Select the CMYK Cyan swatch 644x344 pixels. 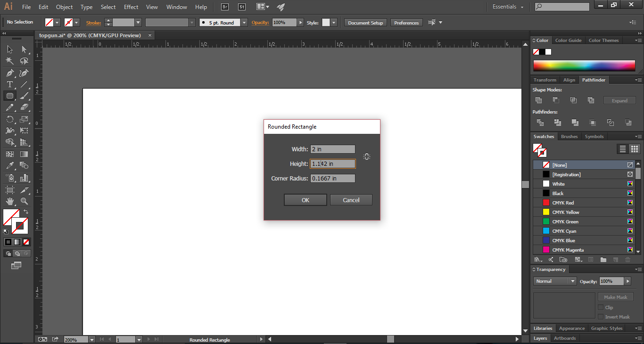tap(585, 231)
